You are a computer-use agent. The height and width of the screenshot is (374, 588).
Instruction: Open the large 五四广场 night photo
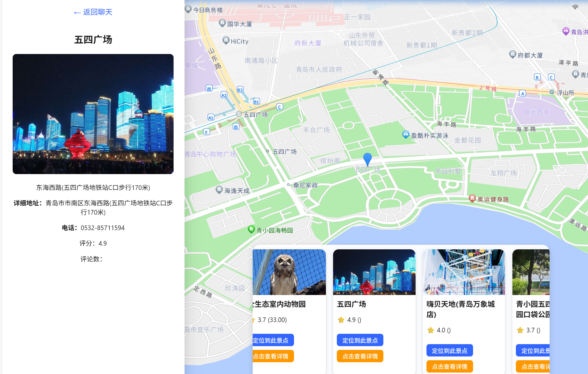pos(93,114)
